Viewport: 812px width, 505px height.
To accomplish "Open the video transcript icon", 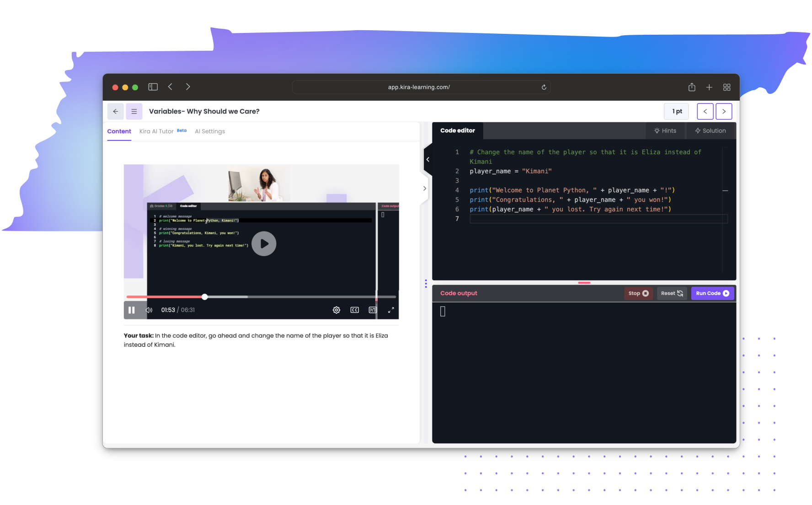I will (373, 310).
